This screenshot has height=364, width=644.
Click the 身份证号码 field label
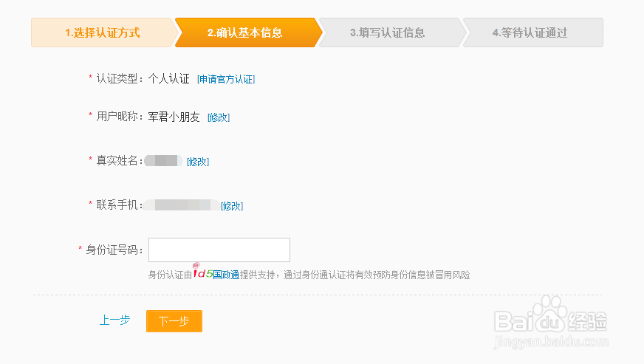click(114, 250)
